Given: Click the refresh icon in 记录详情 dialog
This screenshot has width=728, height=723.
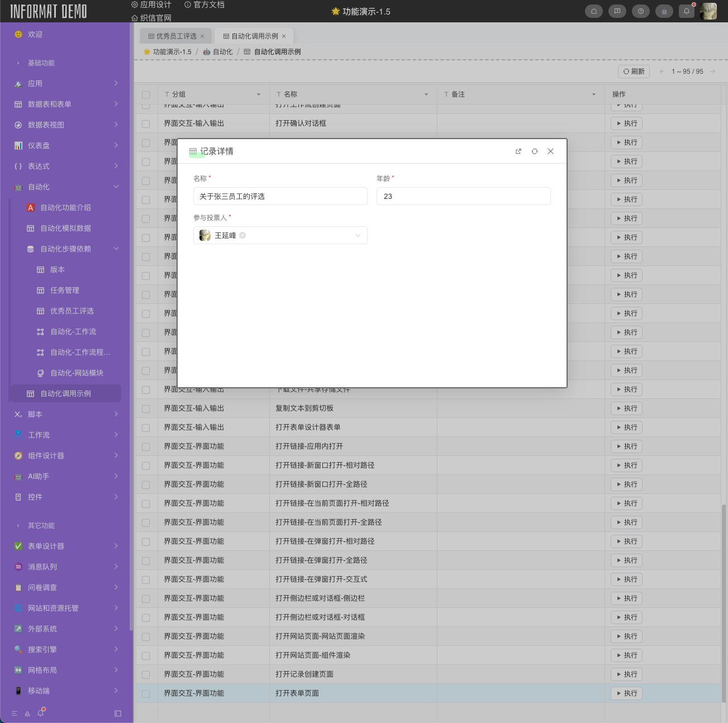Looking at the screenshot, I should pos(534,151).
